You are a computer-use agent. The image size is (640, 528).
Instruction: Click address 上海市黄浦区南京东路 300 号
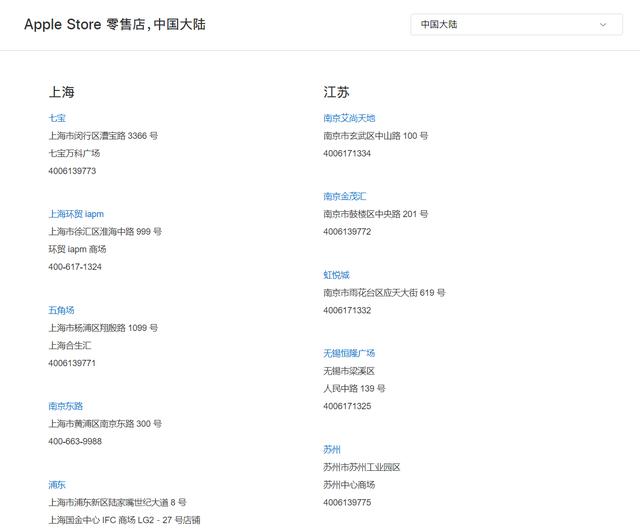pyautogui.click(x=105, y=424)
